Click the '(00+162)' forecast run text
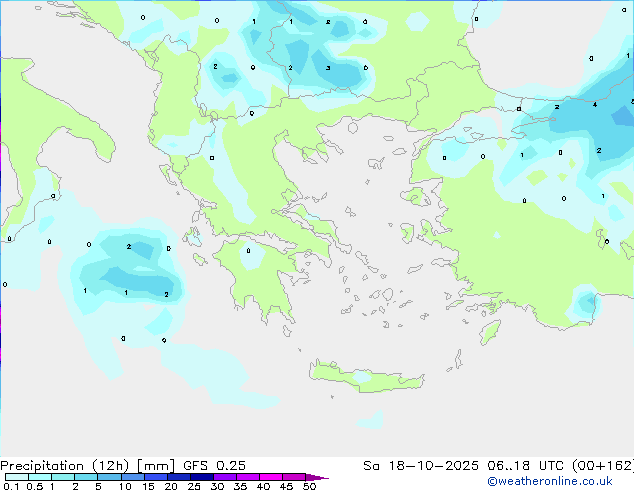 (603, 466)
